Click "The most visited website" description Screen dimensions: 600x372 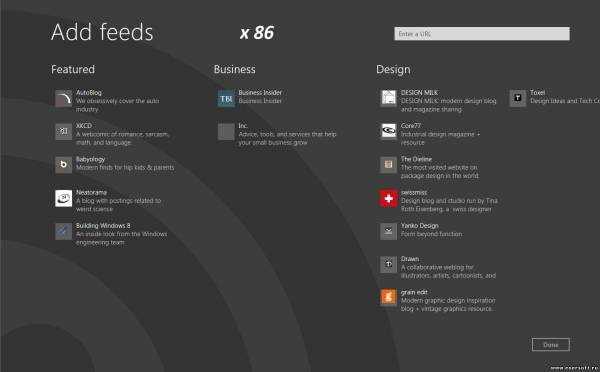tap(440, 172)
